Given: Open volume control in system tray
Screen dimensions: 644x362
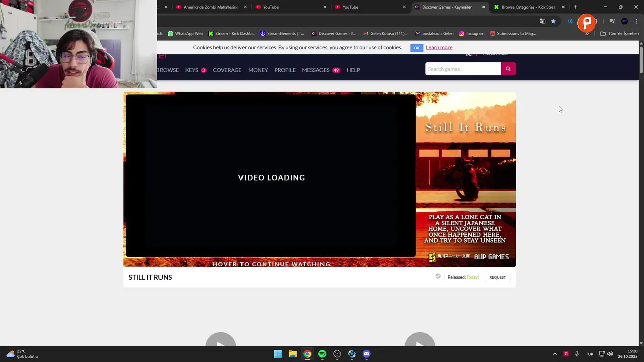Looking at the screenshot, I should coord(610,354).
